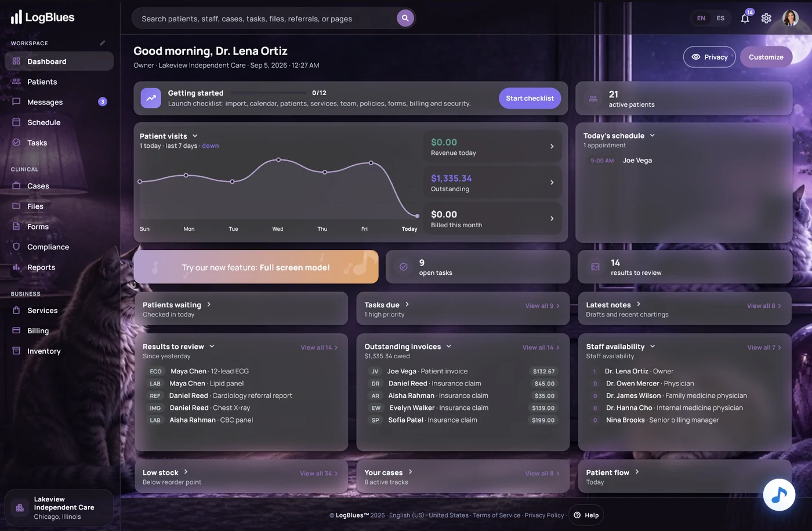Open Cases in the sidebar

coord(59,186)
